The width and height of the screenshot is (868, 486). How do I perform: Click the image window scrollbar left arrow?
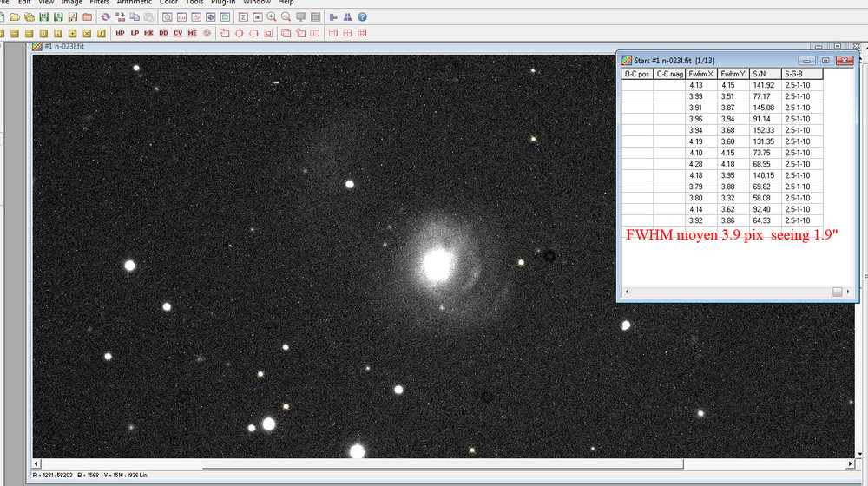coord(36,463)
